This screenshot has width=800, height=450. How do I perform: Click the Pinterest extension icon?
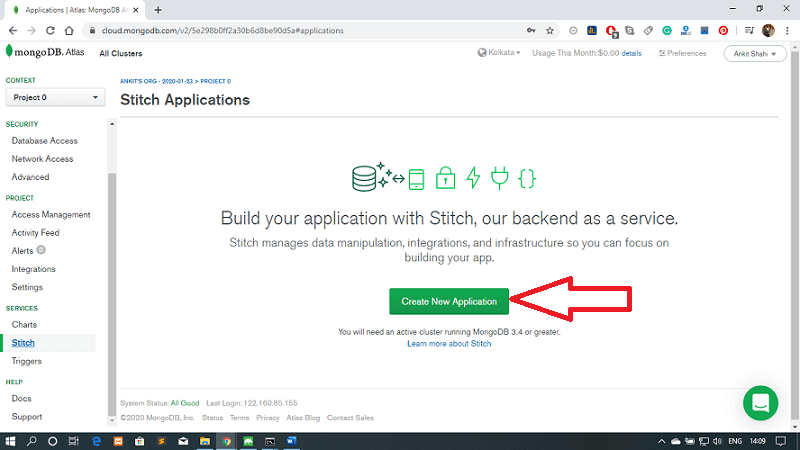point(723,31)
